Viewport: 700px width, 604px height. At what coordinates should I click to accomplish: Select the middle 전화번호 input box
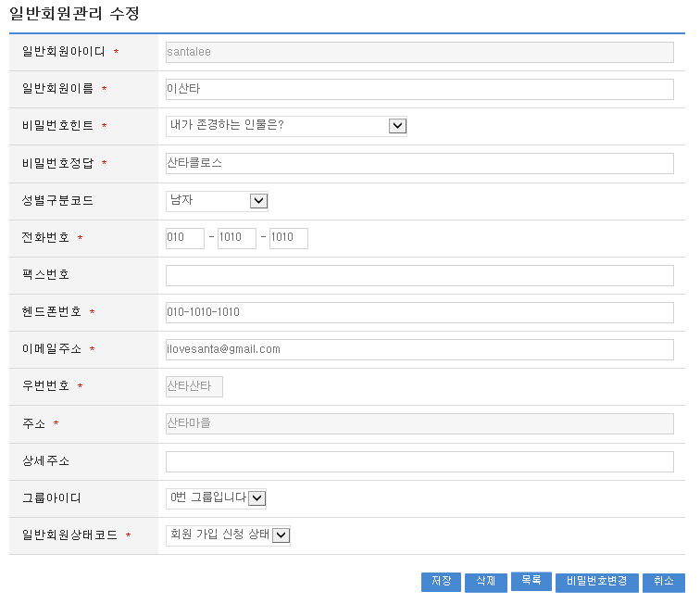pyautogui.click(x=236, y=238)
